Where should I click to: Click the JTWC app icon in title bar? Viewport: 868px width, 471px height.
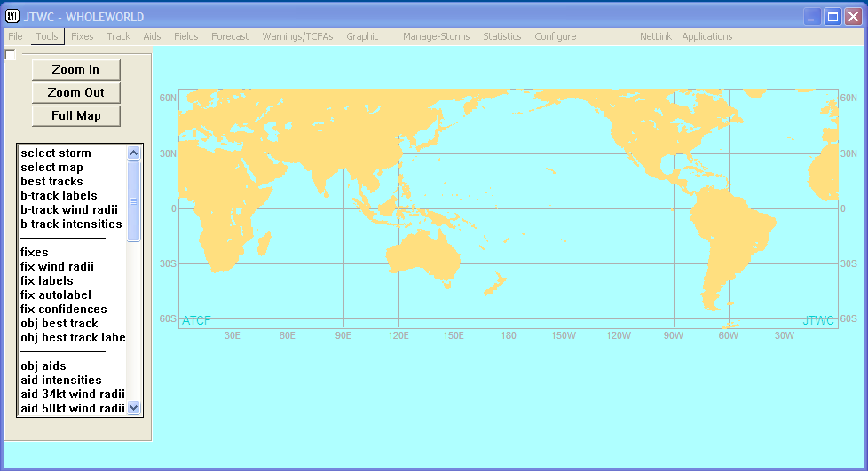(x=13, y=17)
